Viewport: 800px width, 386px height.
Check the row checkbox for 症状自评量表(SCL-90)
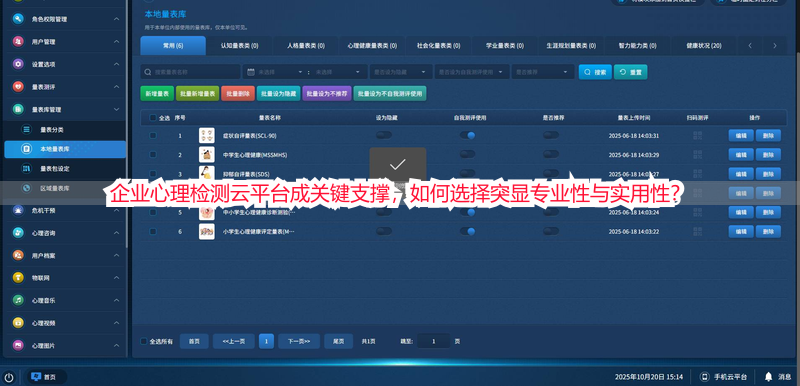coord(153,136)
